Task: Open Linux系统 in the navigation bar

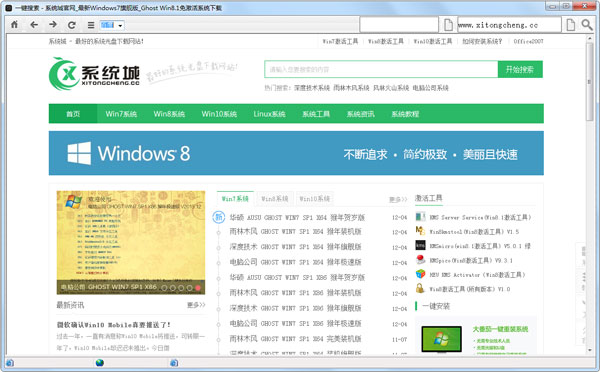Action: click(269, 114)
